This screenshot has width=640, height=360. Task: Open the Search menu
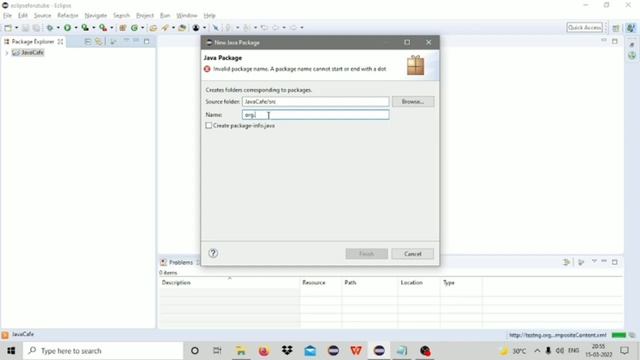121,16
